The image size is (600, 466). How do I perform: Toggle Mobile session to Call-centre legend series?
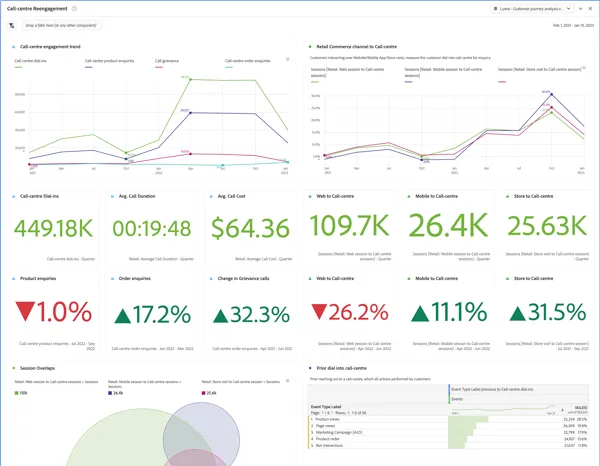(x=443, y=75)
